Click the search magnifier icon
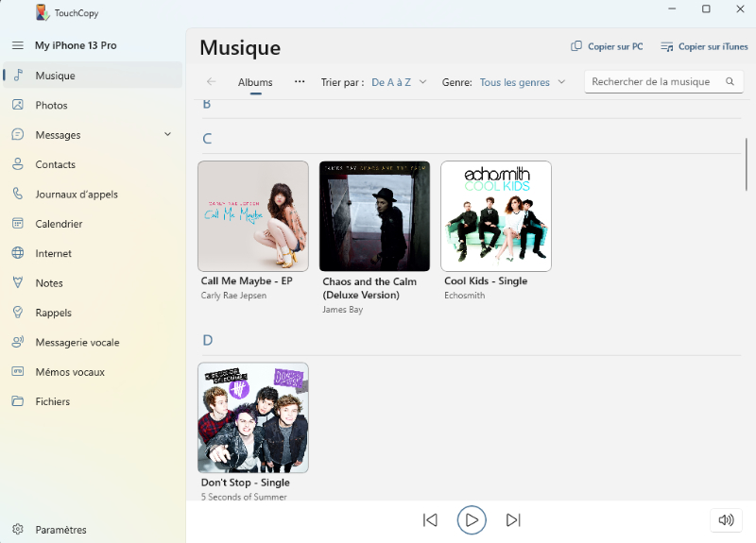 [x=730, y=81]
